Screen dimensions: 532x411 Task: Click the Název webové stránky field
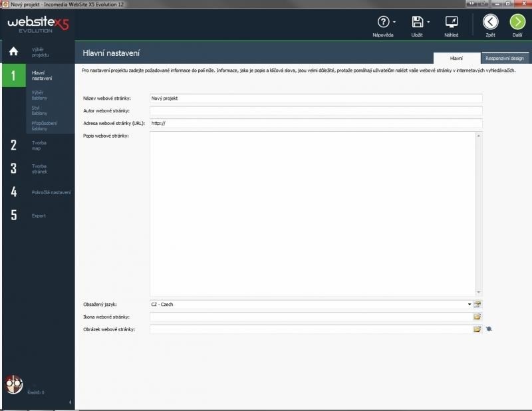point(315,98)
